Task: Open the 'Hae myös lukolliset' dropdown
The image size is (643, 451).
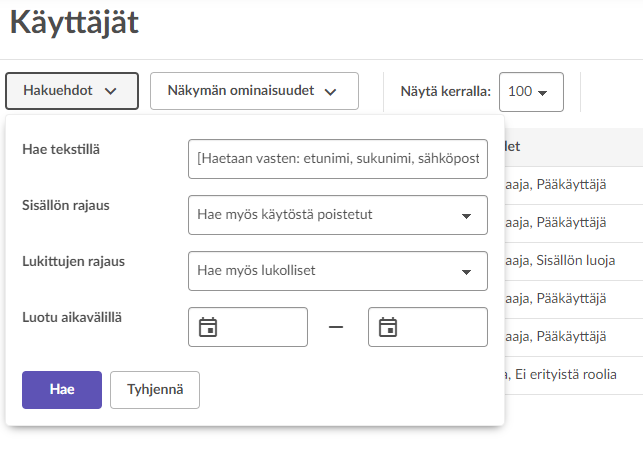Action: (x=337, y=271)
